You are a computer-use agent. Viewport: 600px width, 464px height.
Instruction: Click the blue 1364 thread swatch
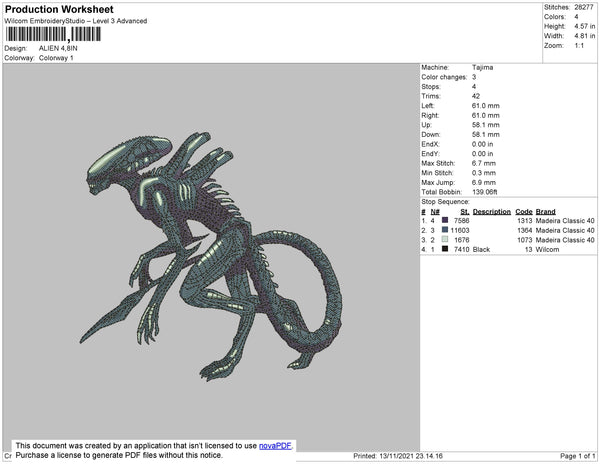pos(445,230)
